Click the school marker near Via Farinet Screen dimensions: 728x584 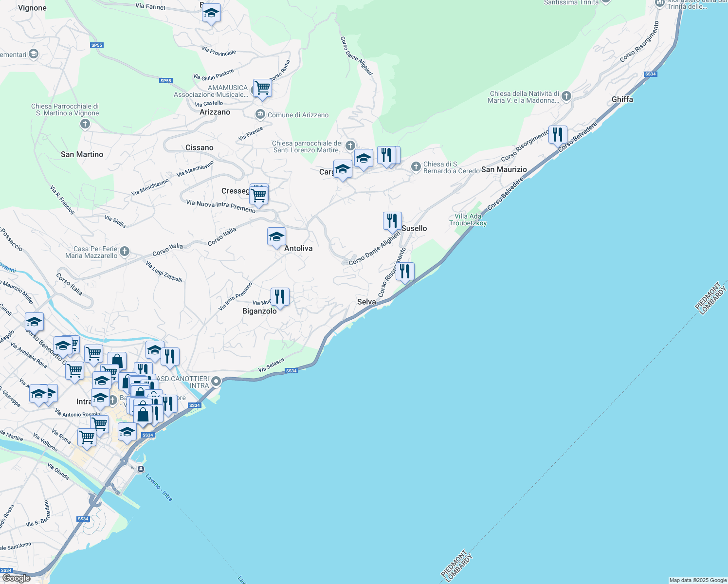[211, 14]
